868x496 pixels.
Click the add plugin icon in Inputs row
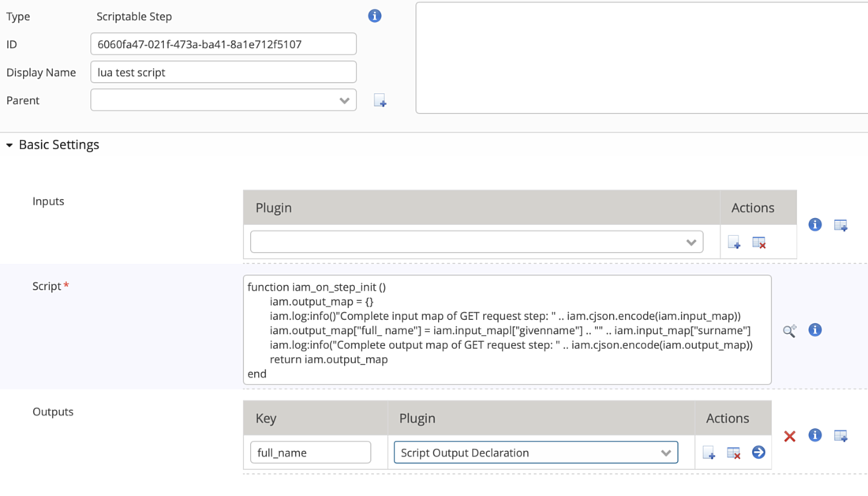tap(734, 242)
